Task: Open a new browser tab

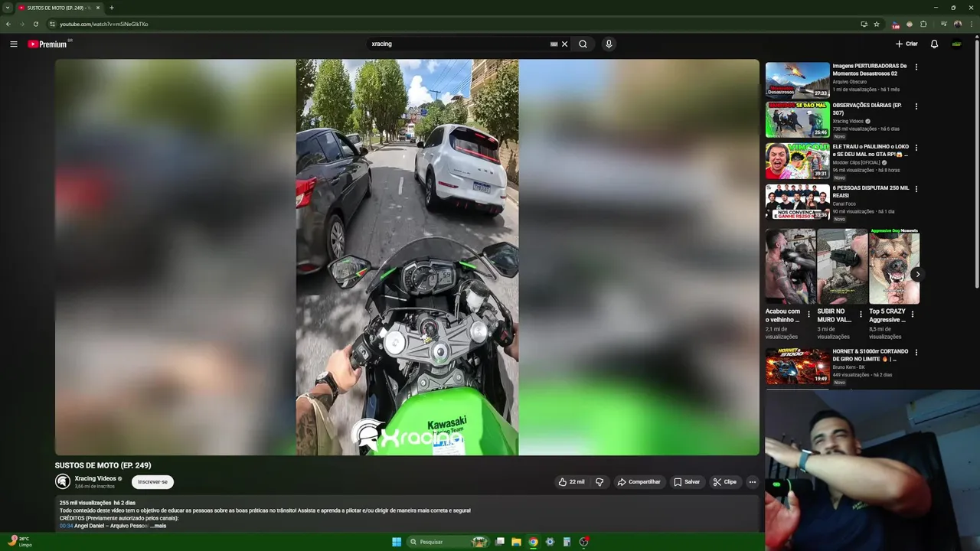Action: coord(112,8)
